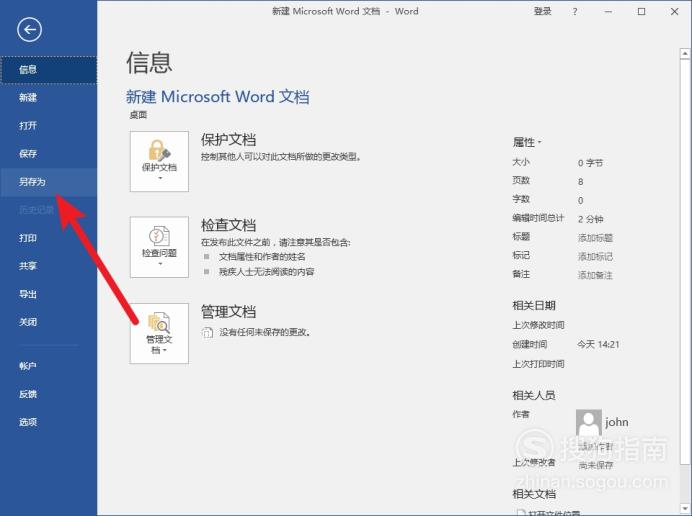Select 另存为 in the sidebar

[x=49, y=182]
